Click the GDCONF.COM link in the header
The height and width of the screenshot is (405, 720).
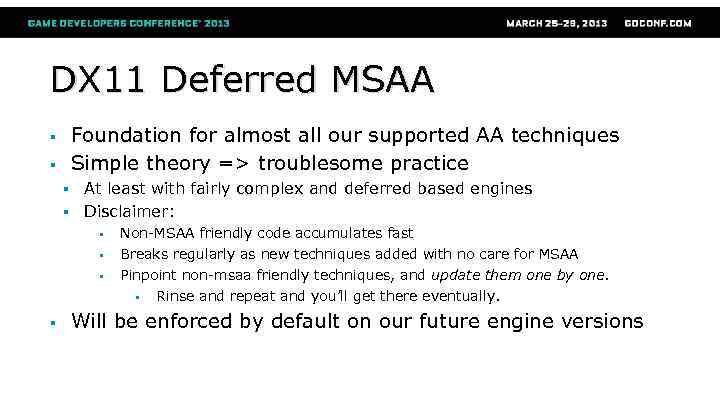point(657,23)
